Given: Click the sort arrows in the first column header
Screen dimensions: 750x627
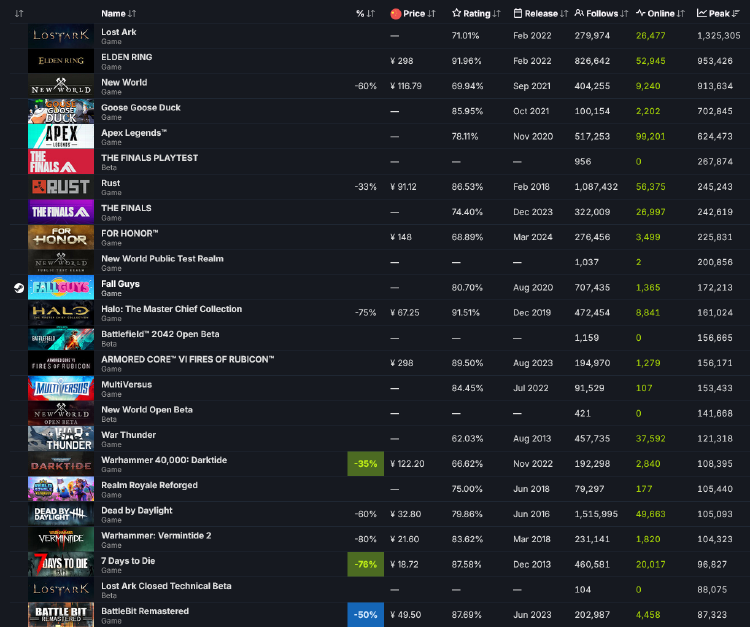Looking at the screenshot, I should [x=19, y=14].
